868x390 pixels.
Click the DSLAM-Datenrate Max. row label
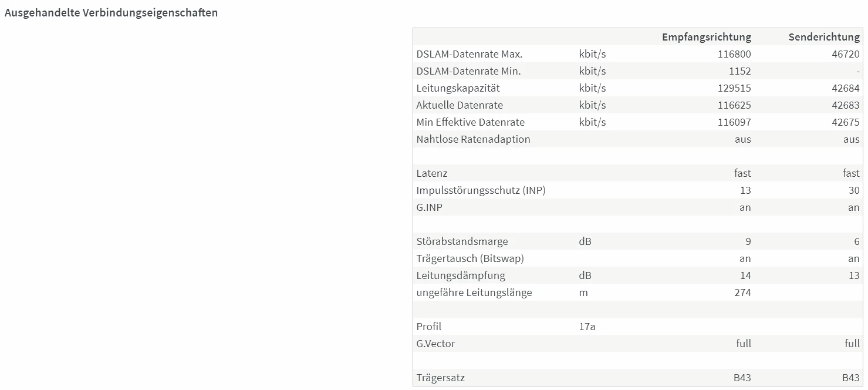click(469, 54)
